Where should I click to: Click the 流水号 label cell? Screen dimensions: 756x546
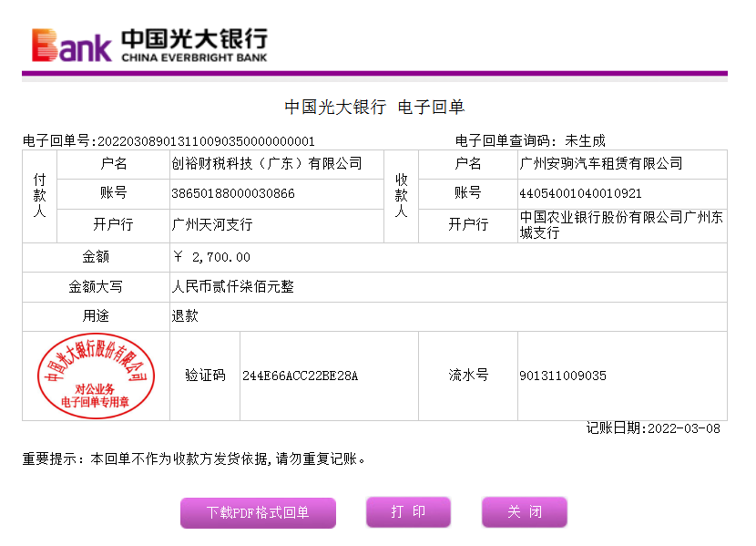click(468, 376)
